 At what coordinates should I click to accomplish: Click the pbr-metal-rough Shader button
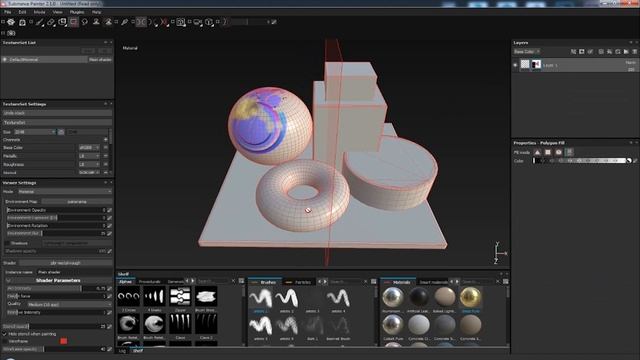coord(65,263)
